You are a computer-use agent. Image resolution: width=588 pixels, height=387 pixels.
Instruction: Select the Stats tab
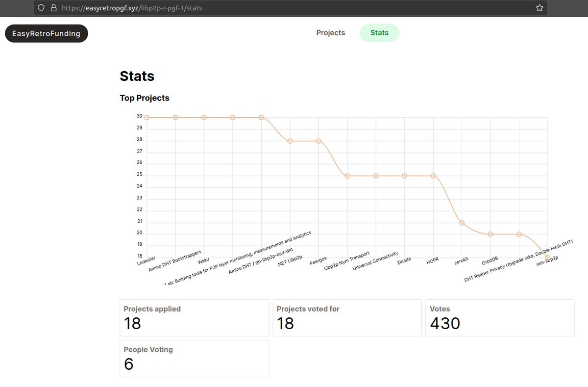point(380,33)
